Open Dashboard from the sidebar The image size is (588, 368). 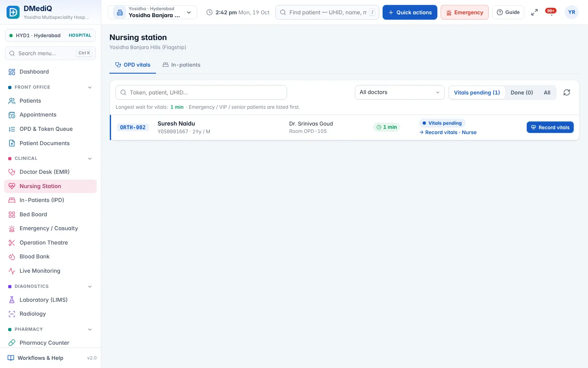(x=50, y=72)
